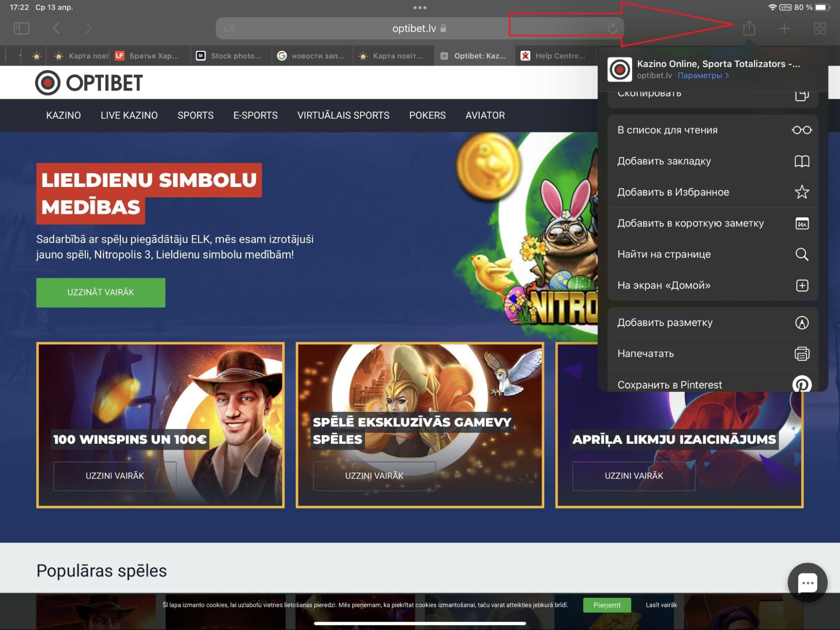Choose Add to Reading List (В список для чтения)
Viewport: 840px width, 630px height.
tap(713, 130)
